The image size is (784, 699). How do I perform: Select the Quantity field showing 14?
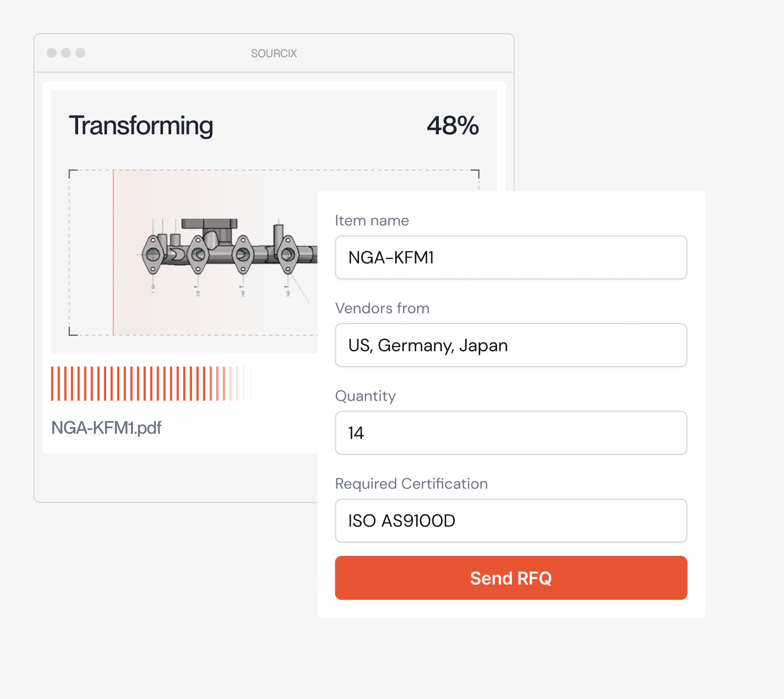511,433
